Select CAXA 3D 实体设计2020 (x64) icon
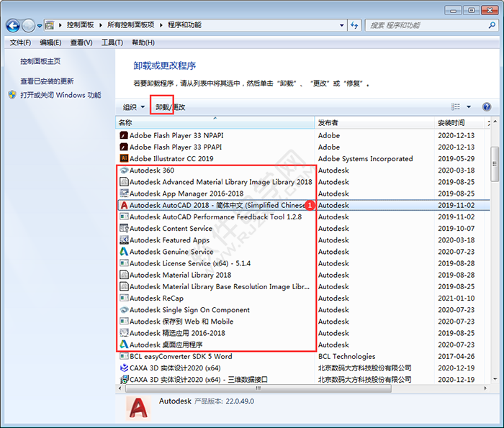Image resolution: width=504 pixels, height=428 pixels. (124, 368)
